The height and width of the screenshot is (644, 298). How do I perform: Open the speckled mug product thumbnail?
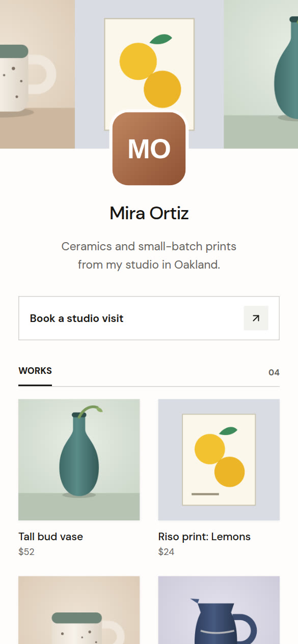point(79,610)
